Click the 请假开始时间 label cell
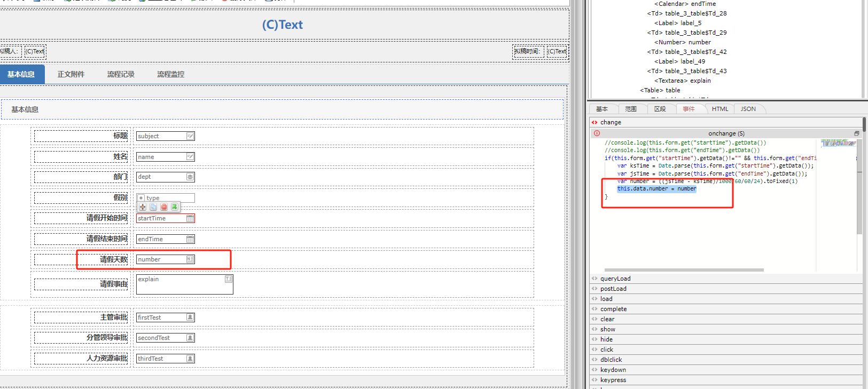868x389 pixels. (81, 218)
